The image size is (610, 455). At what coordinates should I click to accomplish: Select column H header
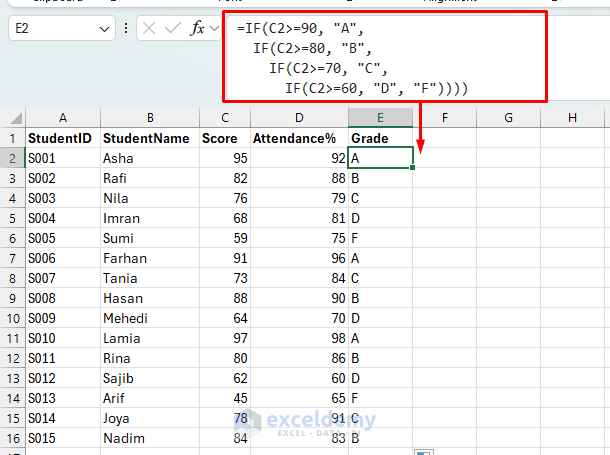(572, 118)
